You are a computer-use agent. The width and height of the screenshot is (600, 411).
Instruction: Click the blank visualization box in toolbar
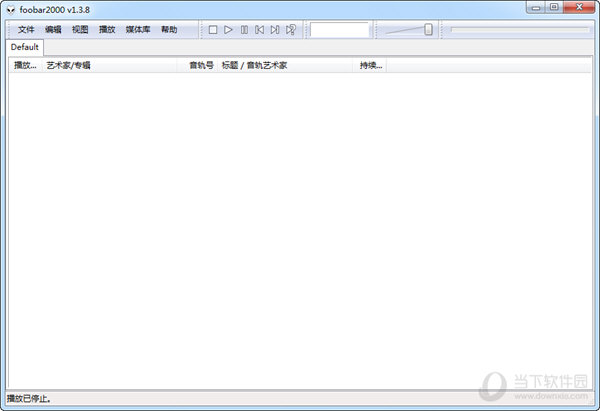tap(339, 30)
